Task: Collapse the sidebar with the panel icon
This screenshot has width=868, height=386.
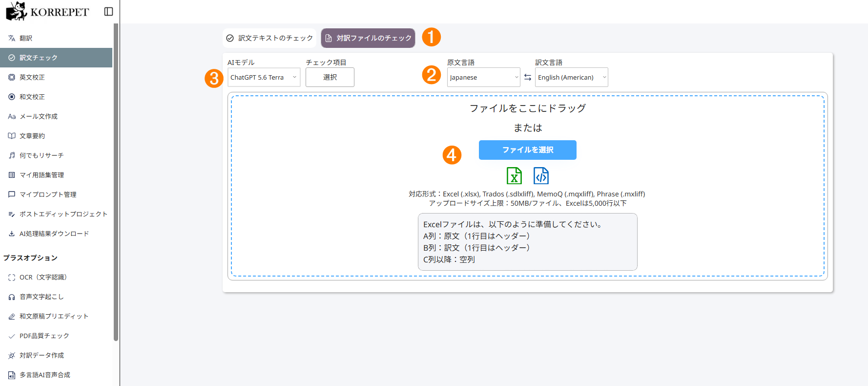Action: (x=109, y=11)
